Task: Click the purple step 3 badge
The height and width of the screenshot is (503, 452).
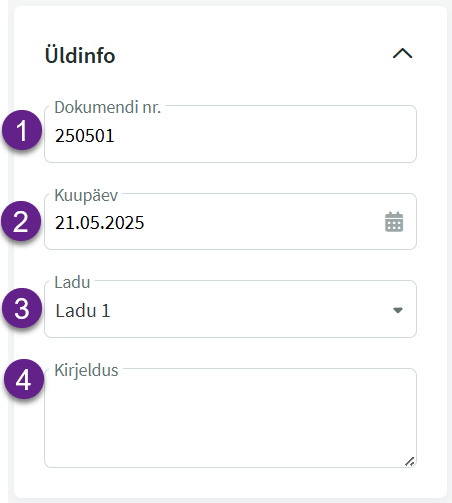Action: pyautogui.click(x=22, y=308)
